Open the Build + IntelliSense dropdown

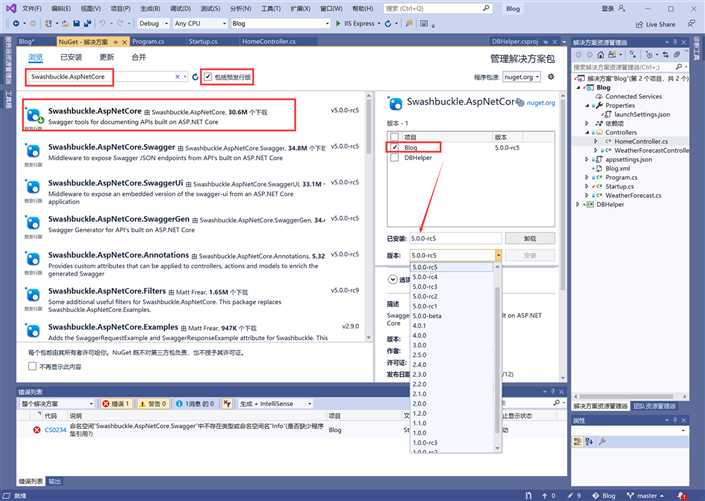point(275,403)
